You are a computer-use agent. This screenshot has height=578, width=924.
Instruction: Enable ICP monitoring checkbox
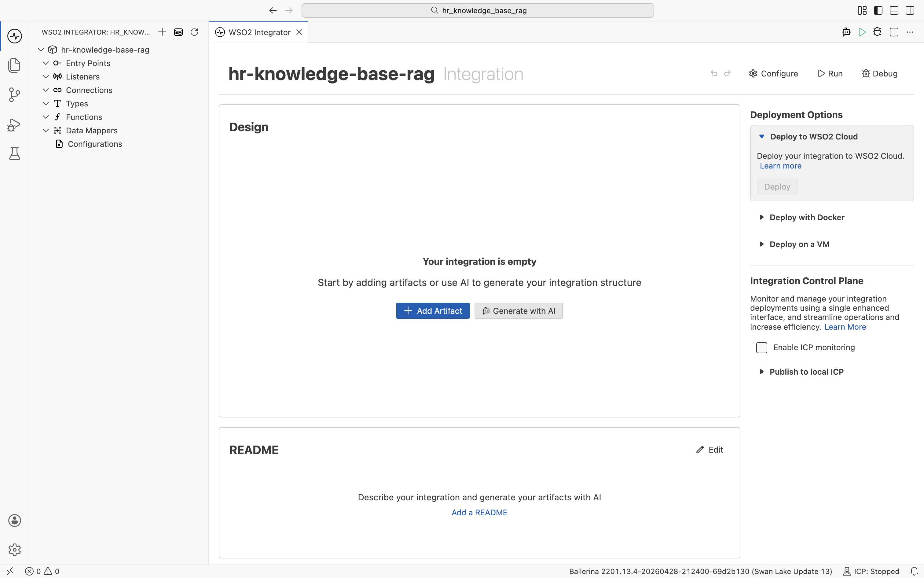[761, 347]
